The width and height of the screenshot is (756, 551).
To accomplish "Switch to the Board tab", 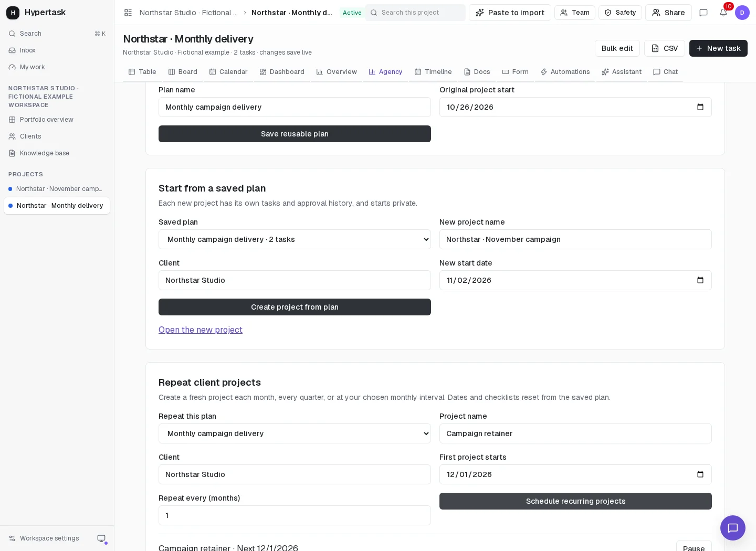I will [x=183, y=72].
